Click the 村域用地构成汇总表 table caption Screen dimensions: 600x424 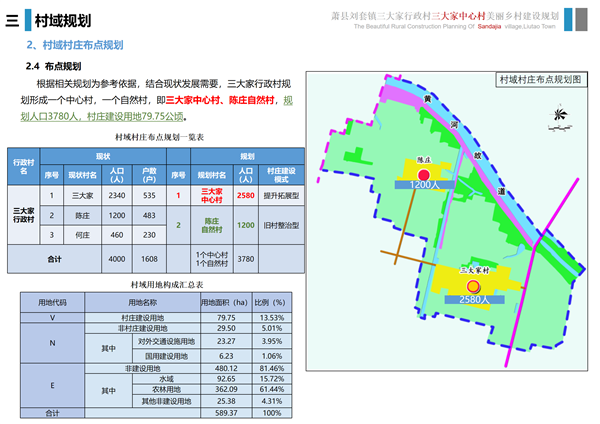(160, 284)
